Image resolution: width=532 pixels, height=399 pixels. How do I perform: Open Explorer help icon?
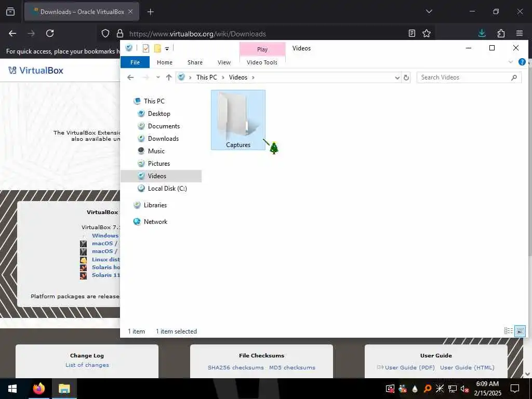tap(522, 62)
